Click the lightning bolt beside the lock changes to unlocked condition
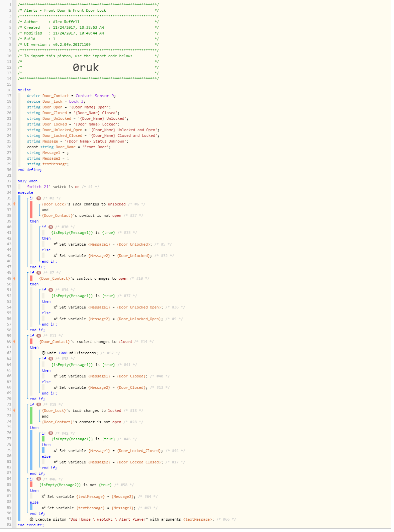The image size is (394, 532). [14, 204]
